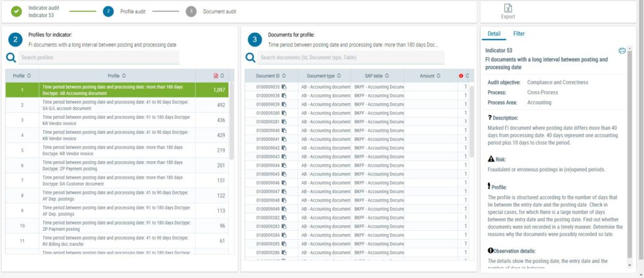Select profile 3 KR Vendor invoice 91-180 days
The height and width of the screenshot is (278, 644).
coord(117,120)
